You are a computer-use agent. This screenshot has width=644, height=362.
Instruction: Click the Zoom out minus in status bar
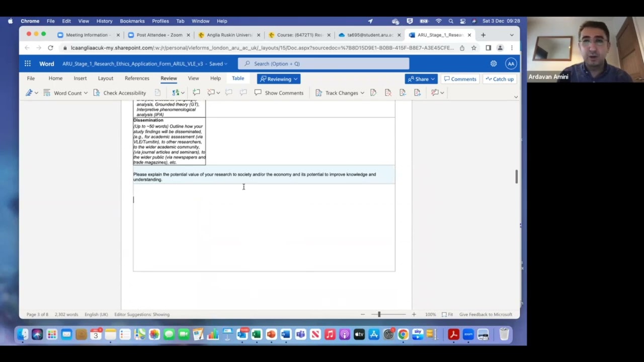coord(363,314)
